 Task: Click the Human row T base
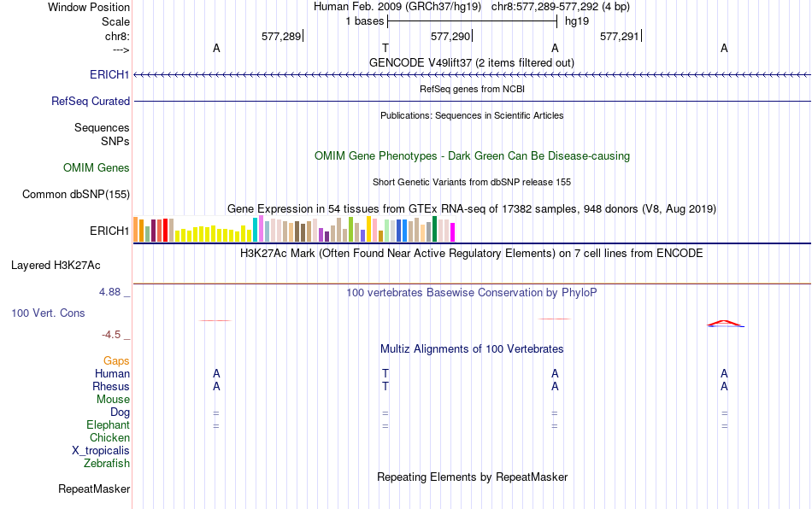pos(385,373)
